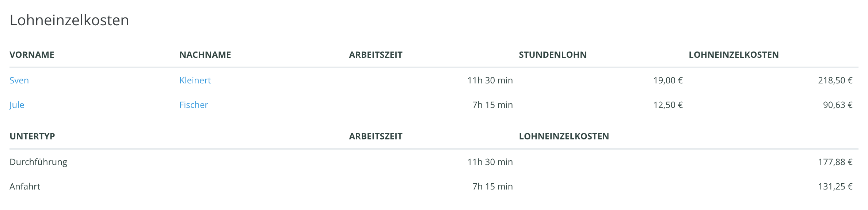Click the first table's ARBEITSZEIT header
The width and height of the screenshot is (868, 210).
(x=376, y=55)
